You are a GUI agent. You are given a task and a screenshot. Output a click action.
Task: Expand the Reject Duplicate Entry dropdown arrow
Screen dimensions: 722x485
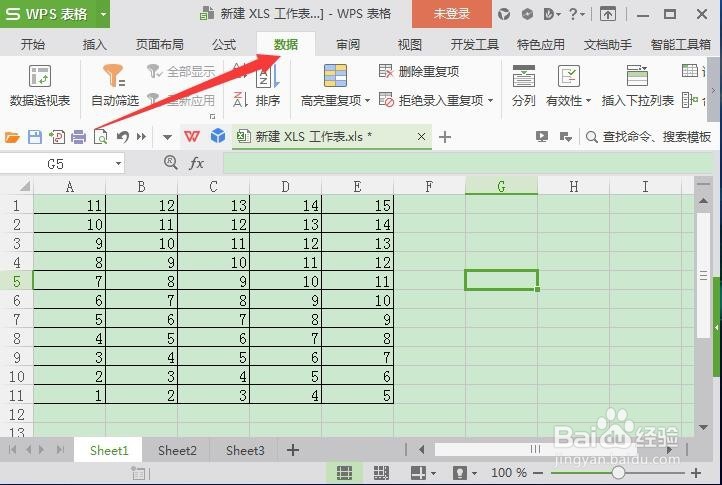(x=490, y=100)
